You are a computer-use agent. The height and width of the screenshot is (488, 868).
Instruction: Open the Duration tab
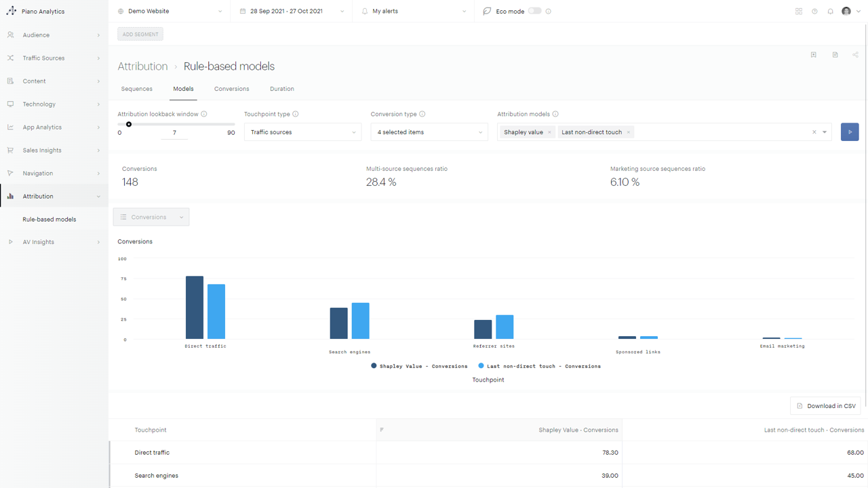coord(282,89)
